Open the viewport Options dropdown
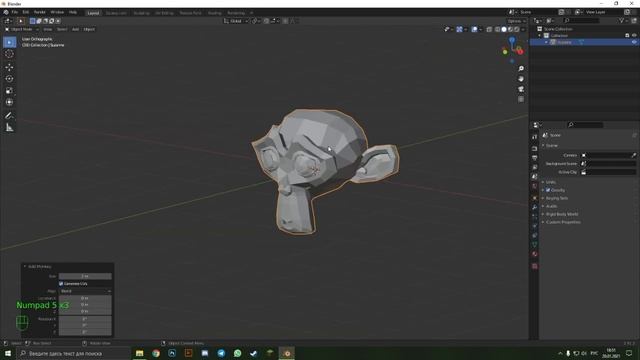 pos(516,21)
